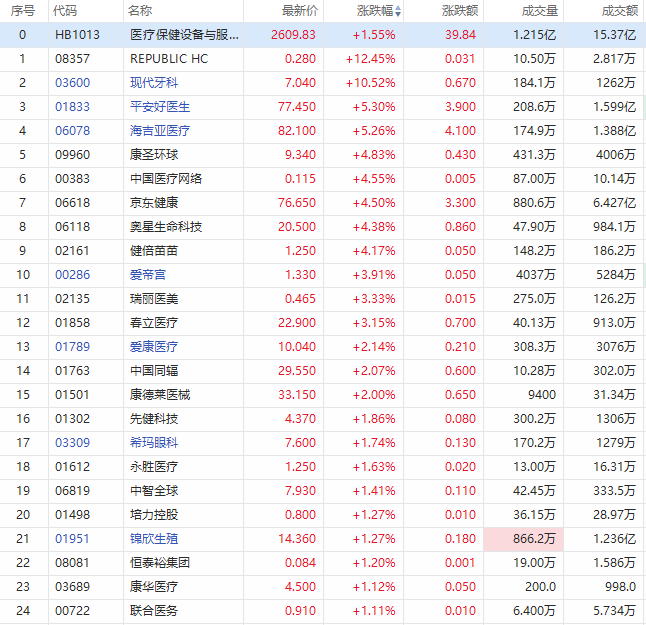Screen dimensions: 646x625
Task: Select 中智全球 stock name
Action: (154, 491)
